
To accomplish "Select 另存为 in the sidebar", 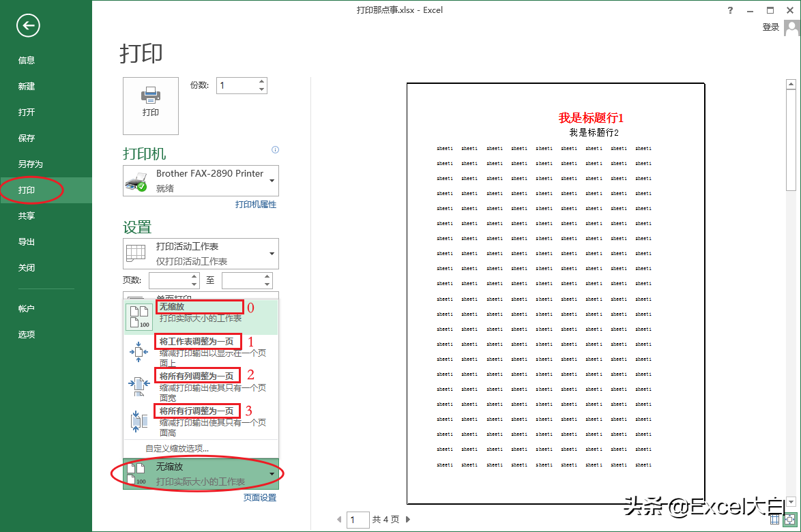I will pyautogui.click(x=31, y=164).
